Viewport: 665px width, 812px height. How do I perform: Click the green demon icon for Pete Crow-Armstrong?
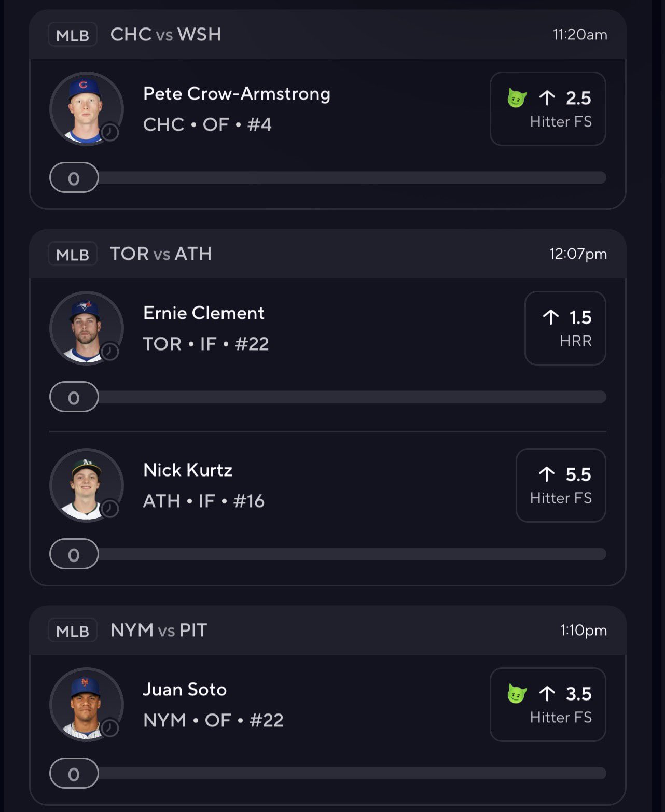point(517,98)
